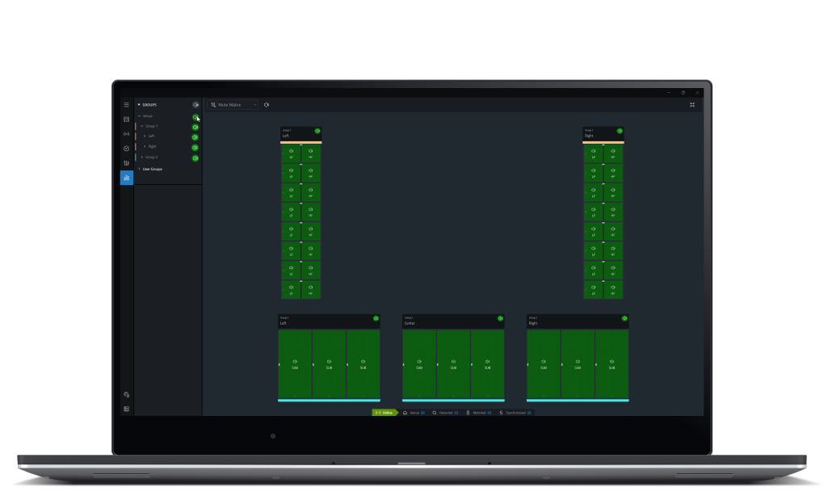The width and height of the screenshot is (824, 504).
Task: Collapse the GROUPS panel section
Action: [x=139, y=104]
